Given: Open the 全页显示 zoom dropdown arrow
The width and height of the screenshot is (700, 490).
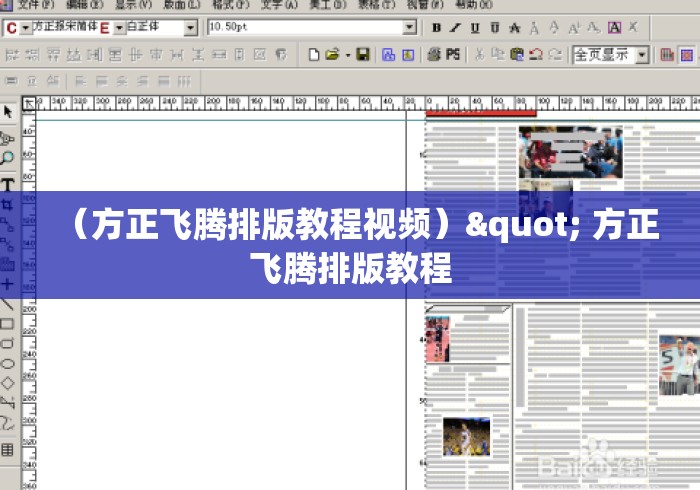Looking at the screenshot, I should click(642, 55).
